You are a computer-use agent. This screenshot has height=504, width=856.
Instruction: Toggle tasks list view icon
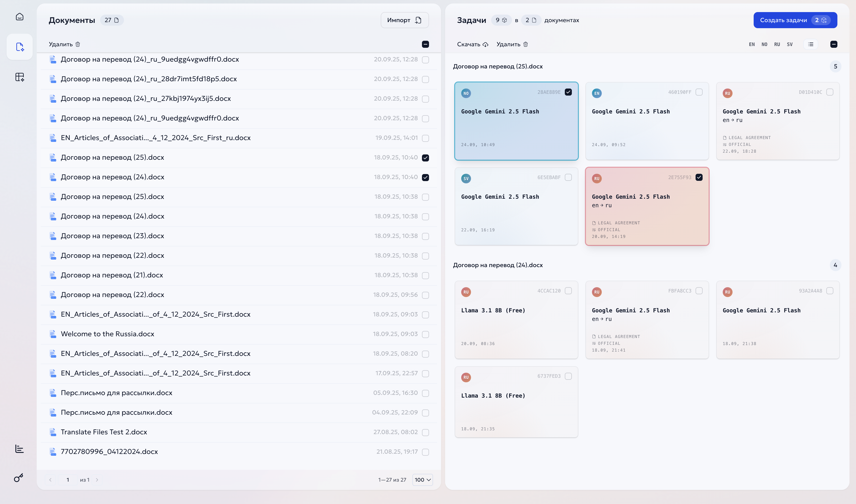810,44
